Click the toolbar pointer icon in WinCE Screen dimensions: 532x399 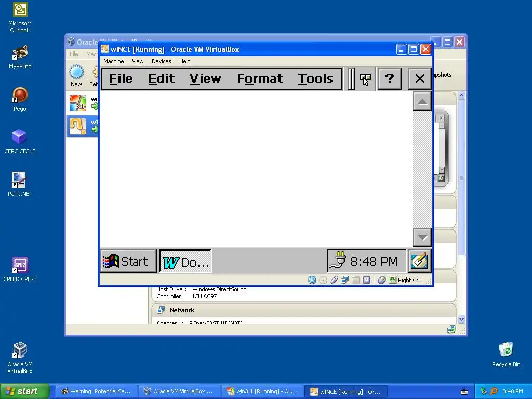[365, 79]
